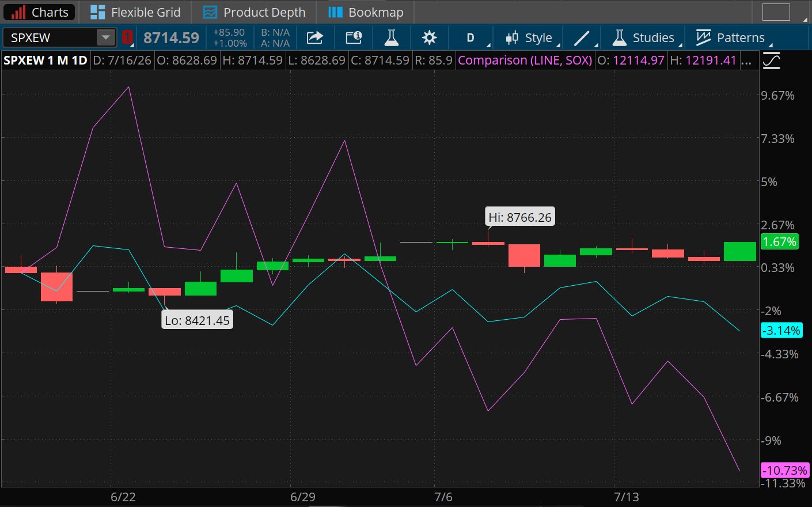Click the B: N/A bid readout
The width and height of the screenshot is (812, 507).
tap(275, 33)
